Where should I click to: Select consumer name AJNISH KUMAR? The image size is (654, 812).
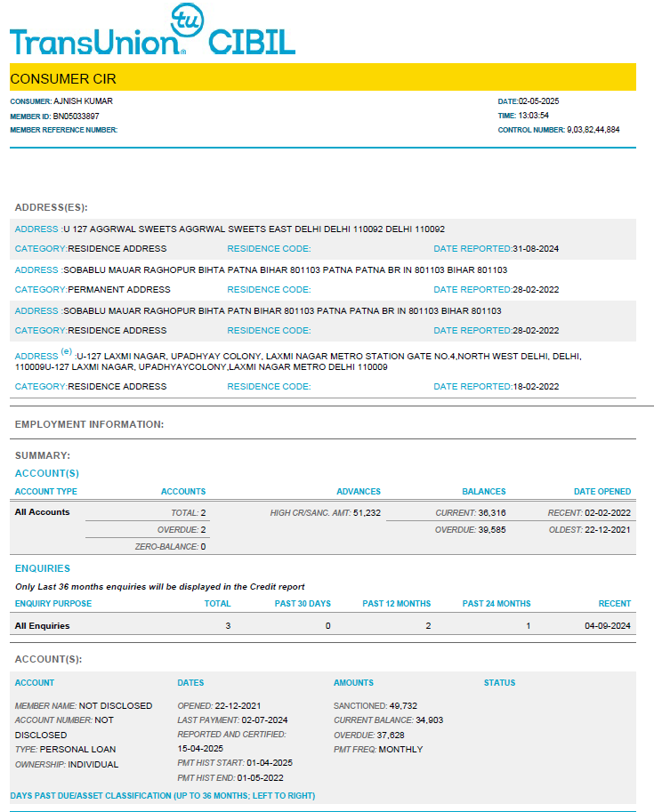coord(83,101)
